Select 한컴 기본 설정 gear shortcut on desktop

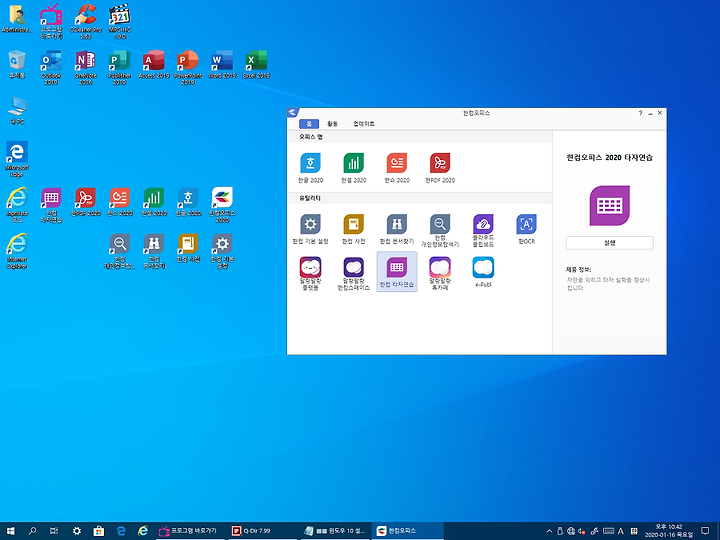pos(222,251)
